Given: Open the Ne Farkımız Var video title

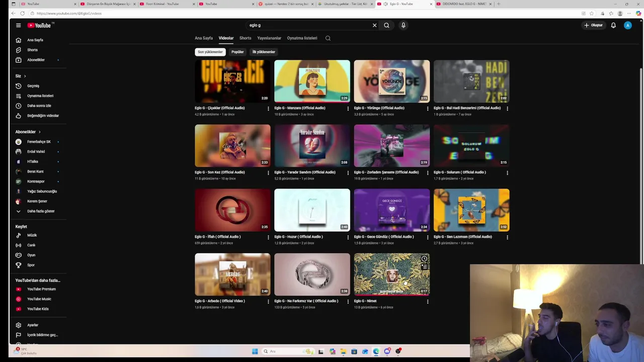Looking at the screenshot, I should click(x=306, y=301).
